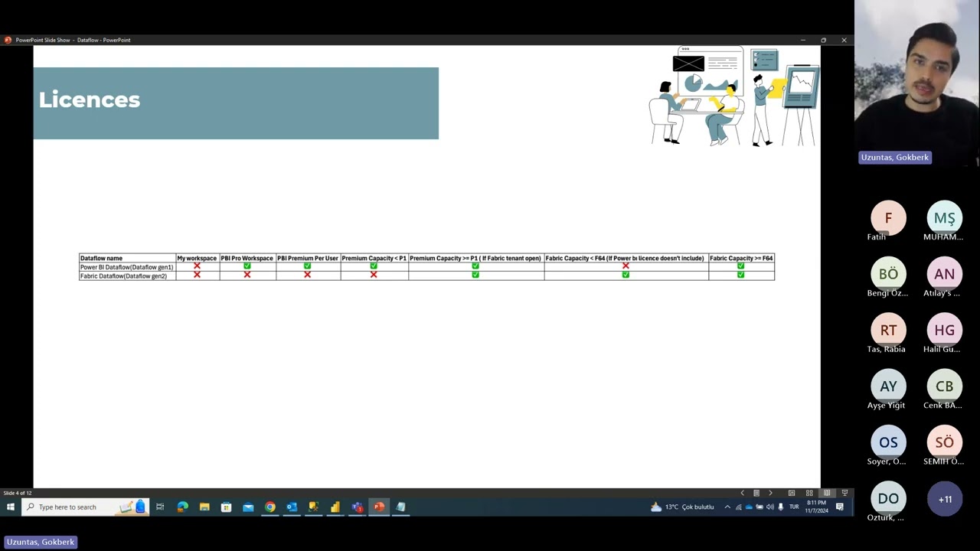
Task: Click the 'Fabric Capacity >= F64' column header
Action: [x=741, y=258]
